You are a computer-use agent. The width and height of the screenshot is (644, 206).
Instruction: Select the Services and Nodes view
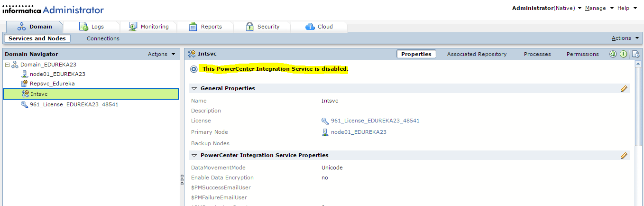click(37, 38)
